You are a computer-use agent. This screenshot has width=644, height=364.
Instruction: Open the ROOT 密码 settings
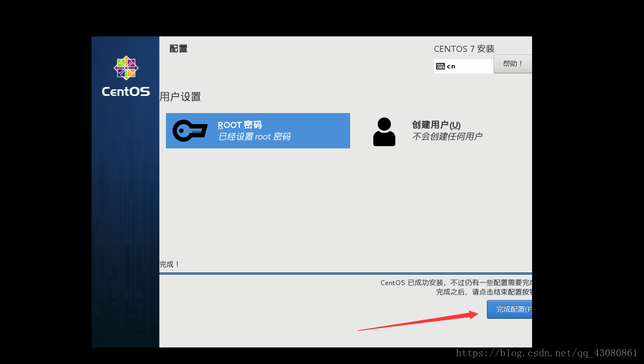point(258,131)
